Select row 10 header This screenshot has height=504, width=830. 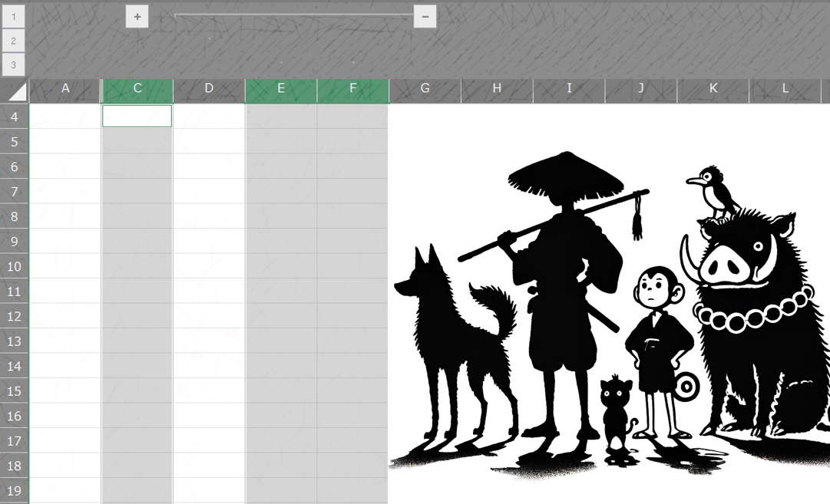15,266
